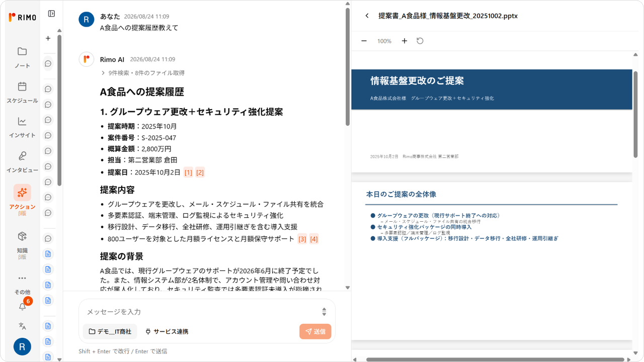The width and height of the screenshot is (644, 362).
Task: Open notifications bell with 6 badge
Action: (22, 306)
